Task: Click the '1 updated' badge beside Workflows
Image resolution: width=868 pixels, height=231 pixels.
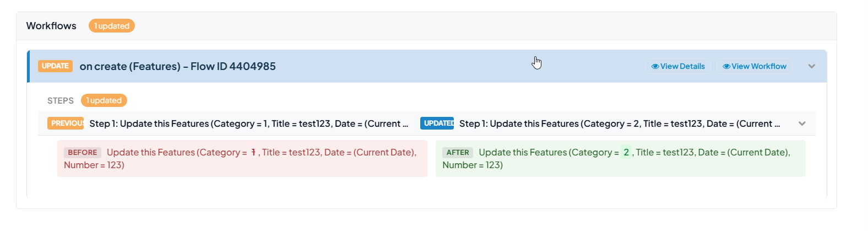Action: 112,26
